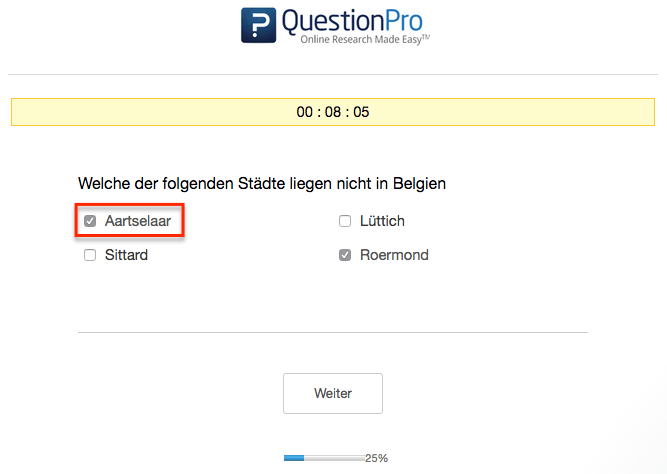Viewport: 667px width, 474px height.
Task: Click the blue filled progress segment
Action: 294,458
